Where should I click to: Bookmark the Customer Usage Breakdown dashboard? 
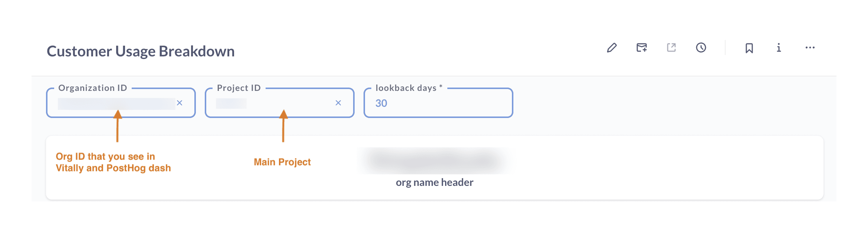749,47
